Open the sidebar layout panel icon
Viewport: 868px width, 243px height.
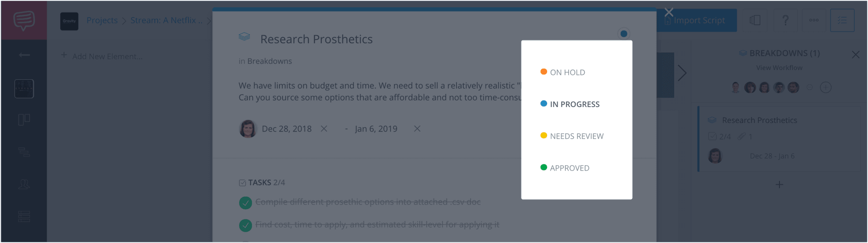click(755, 20)
